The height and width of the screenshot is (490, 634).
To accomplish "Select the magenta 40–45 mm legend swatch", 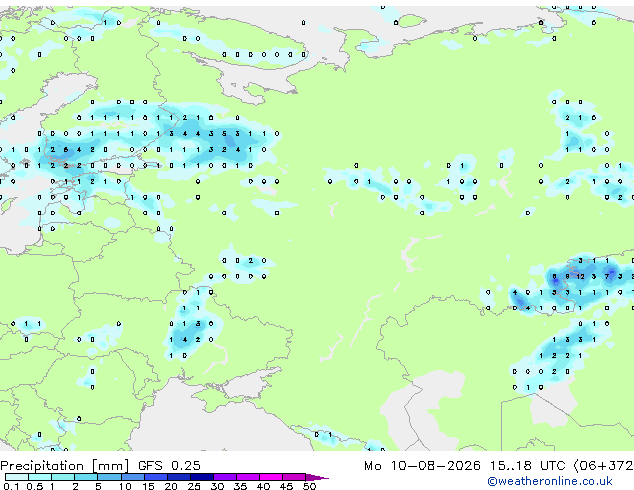I will tap(271, 477).
